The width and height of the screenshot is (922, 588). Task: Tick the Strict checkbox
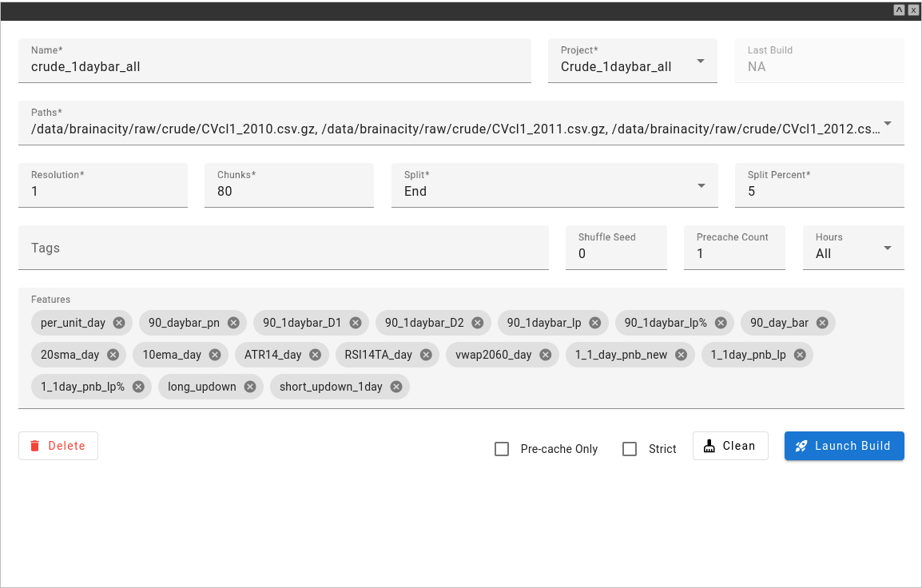pos(630,449)
